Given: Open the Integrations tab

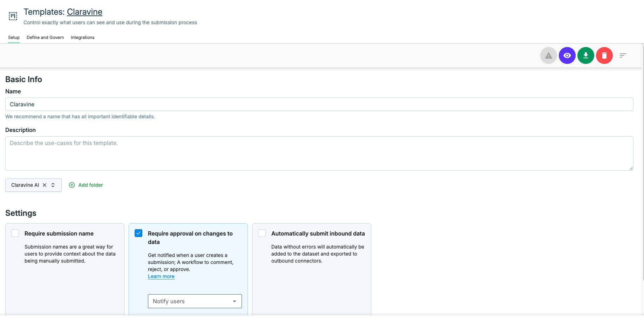Looking at the screenshot, I should (x=82, y=38).
